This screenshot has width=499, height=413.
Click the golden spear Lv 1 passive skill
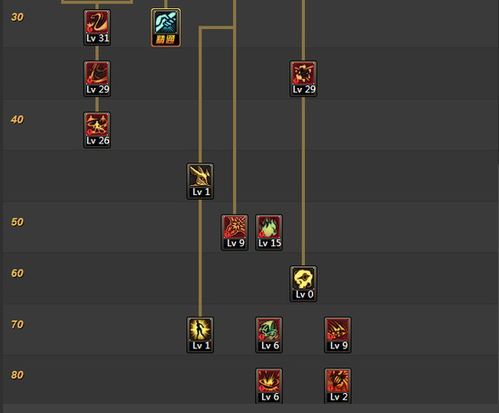tap(200, 181)
